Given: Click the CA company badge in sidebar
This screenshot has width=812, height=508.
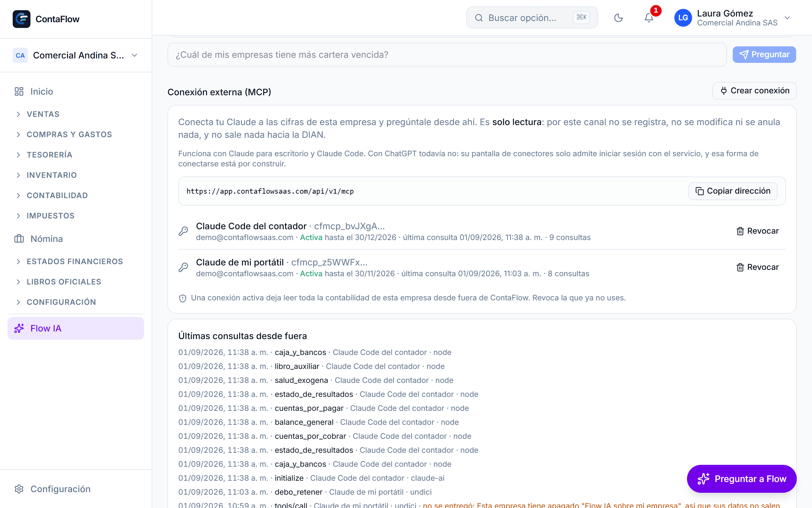Looking at the screenshot, I should coord(20,56).
